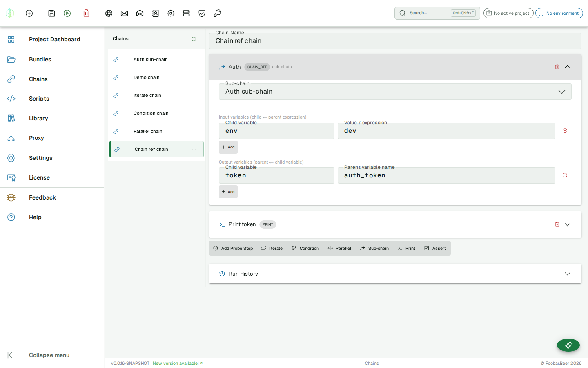Add an Assert step
The height and width of the screenshot is (368, 588).
click(x=435, y=248)
